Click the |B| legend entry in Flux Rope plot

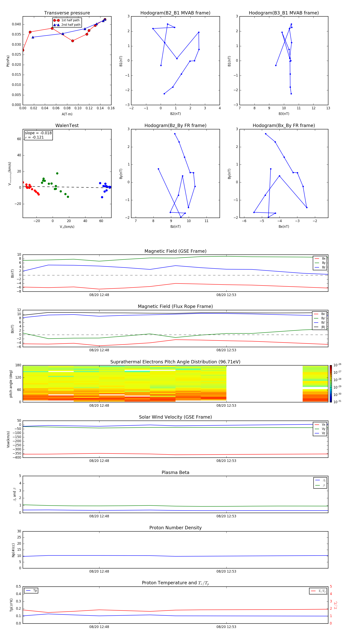[320, 327]
